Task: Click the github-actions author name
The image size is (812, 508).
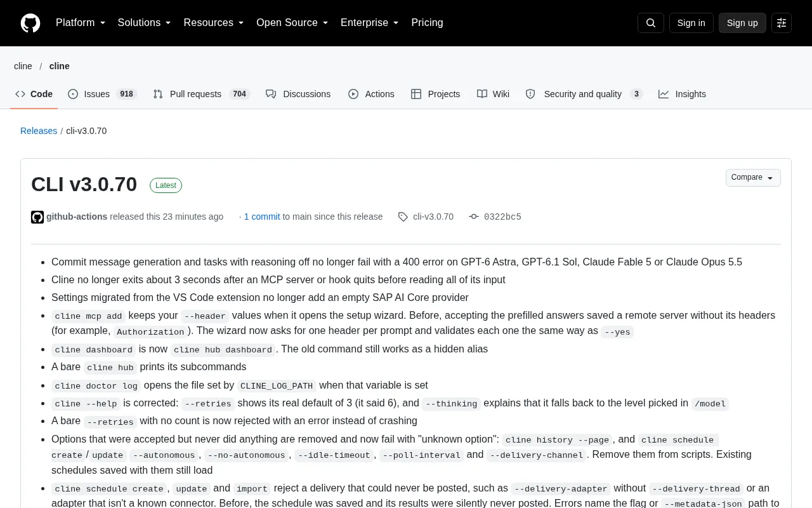Action: click(77, 217)
